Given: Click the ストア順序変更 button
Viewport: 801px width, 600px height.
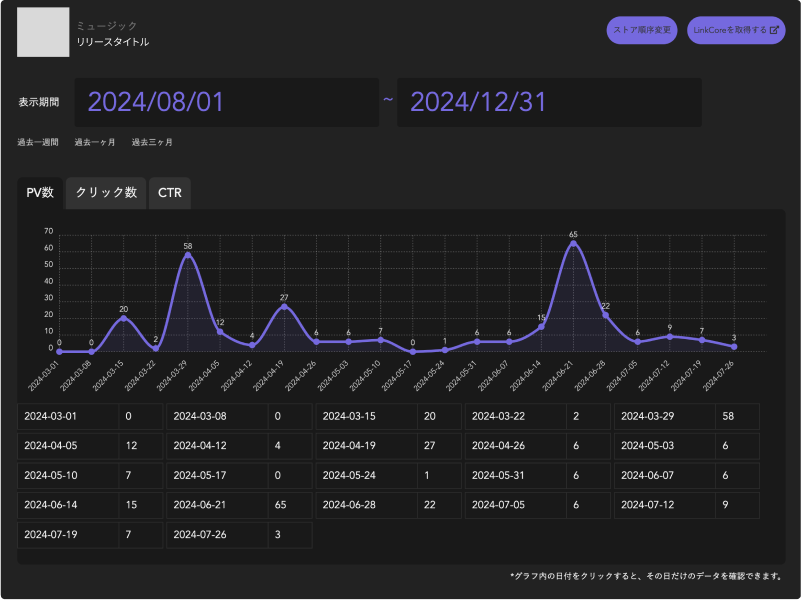Looking at the screenshot, I should coord(643,30).
